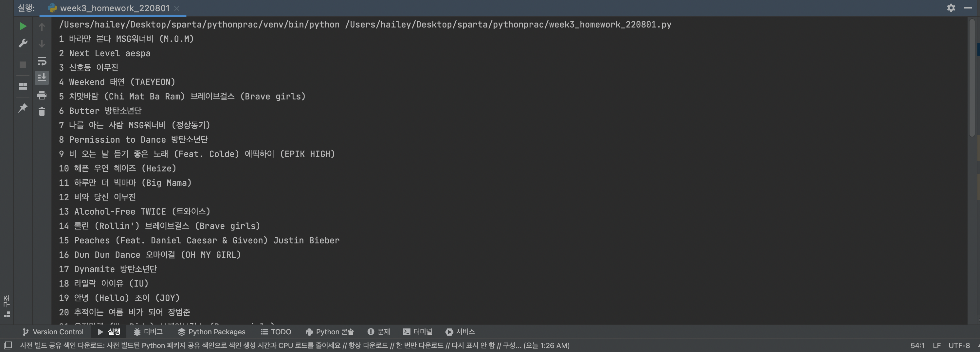The height and width of the screenshot is (352, 980).
Task: Click output line '1 바라만 본다 MSG워너비 (M.O.M)'
Action: [126, 39]
